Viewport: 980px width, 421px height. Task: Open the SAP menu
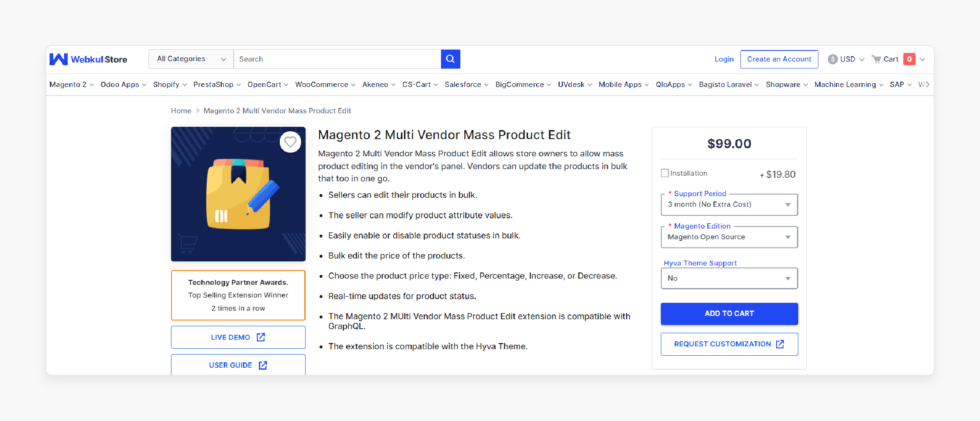pyautogui.click(x=901, y=85)
